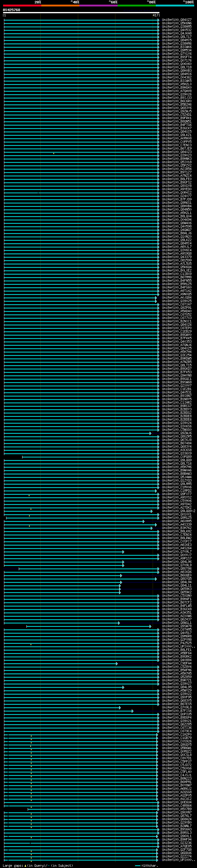Image resolution: width=197 pixels, height=868 pixels.
Task: Select UniRef100_Q9UQY5 label
Action: pyautogui.click(x=177, y=745)
